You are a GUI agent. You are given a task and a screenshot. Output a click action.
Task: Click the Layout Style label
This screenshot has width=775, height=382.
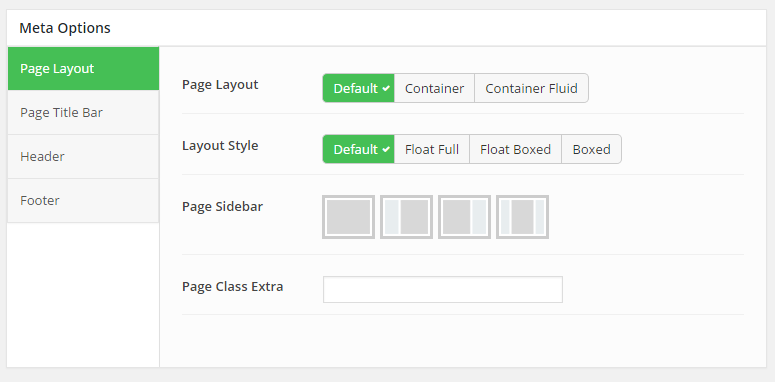click(220, 146)
